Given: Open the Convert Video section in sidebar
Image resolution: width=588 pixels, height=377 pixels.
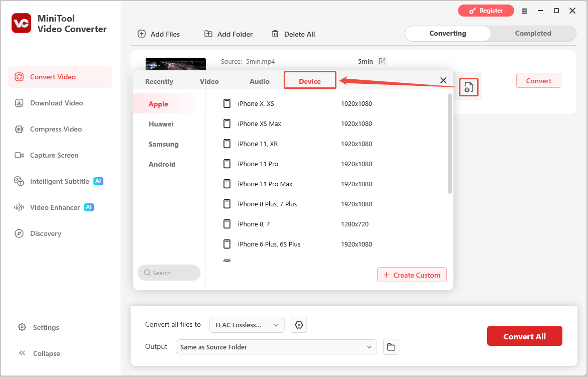Looking at the screenshot, I should [60, 77].
